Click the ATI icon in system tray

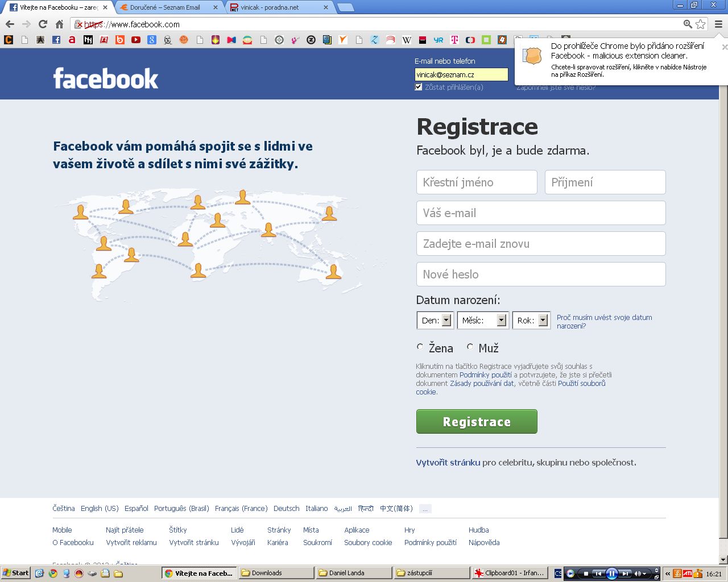tap(688, 573)
